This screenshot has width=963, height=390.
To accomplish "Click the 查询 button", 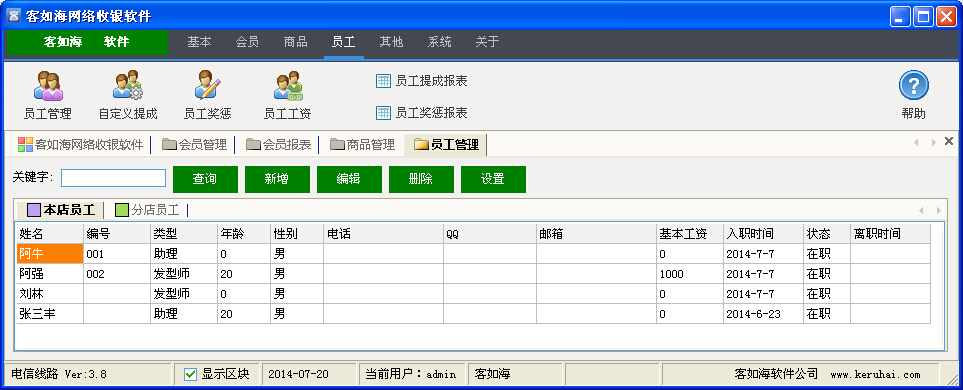I will pyautogui.click(x=205, y=179).
